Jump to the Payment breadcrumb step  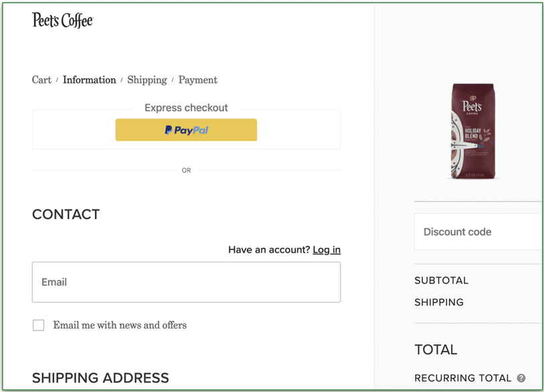[x=197, y=79]
